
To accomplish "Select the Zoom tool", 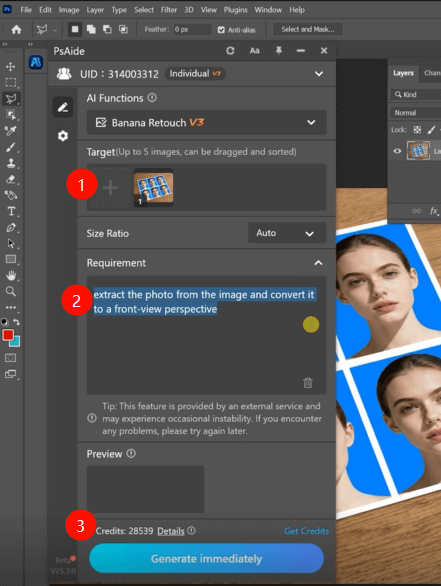I will tap(11, 292).
